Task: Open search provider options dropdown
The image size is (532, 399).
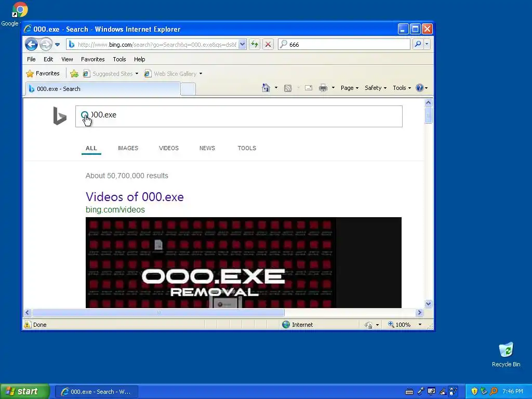Action: pos(427,44)
